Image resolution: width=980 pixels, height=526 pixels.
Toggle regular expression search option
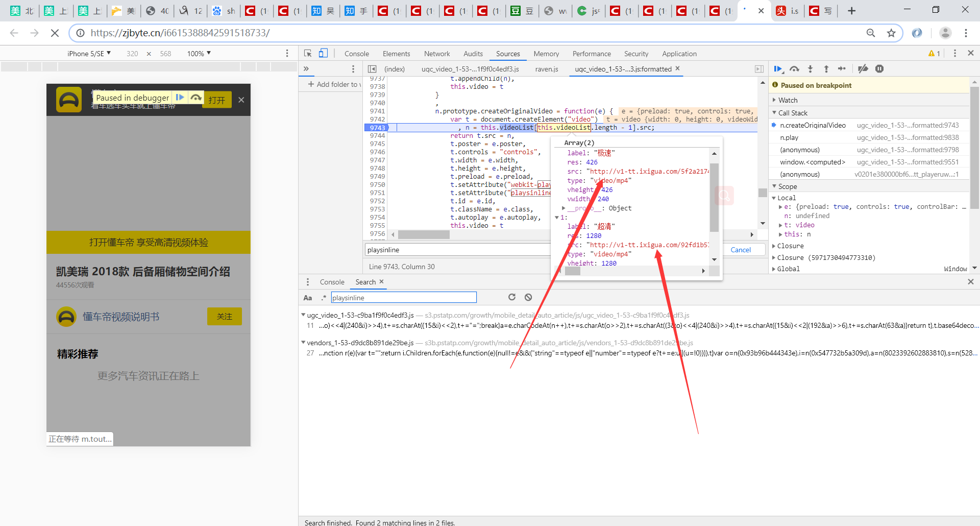323,298
